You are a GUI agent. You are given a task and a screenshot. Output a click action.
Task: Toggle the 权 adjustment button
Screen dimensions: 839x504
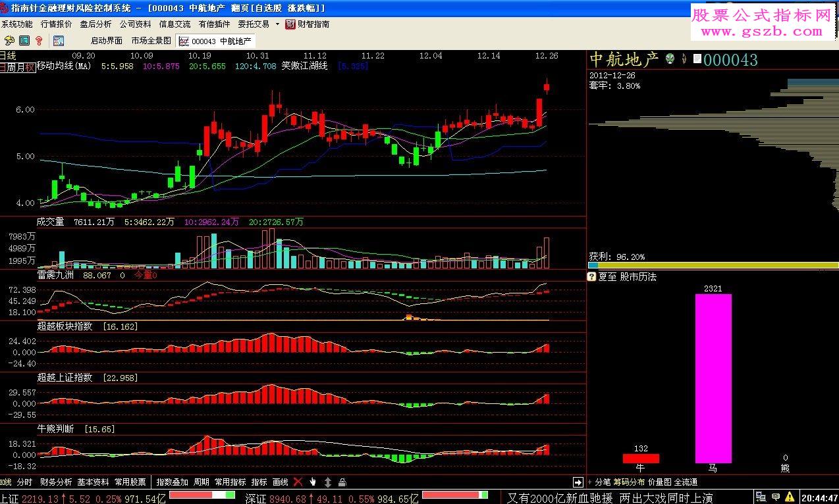30,67
